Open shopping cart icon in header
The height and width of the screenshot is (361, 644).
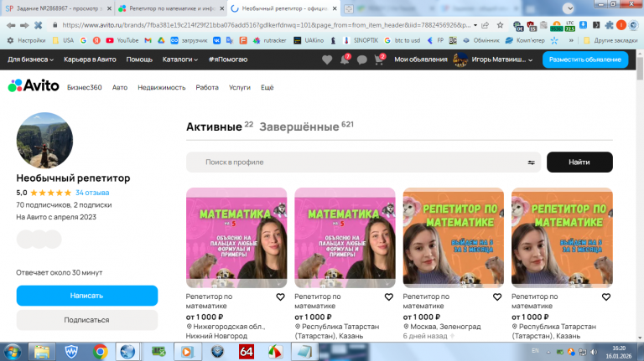pyautogui.click(x=379, y=59)
